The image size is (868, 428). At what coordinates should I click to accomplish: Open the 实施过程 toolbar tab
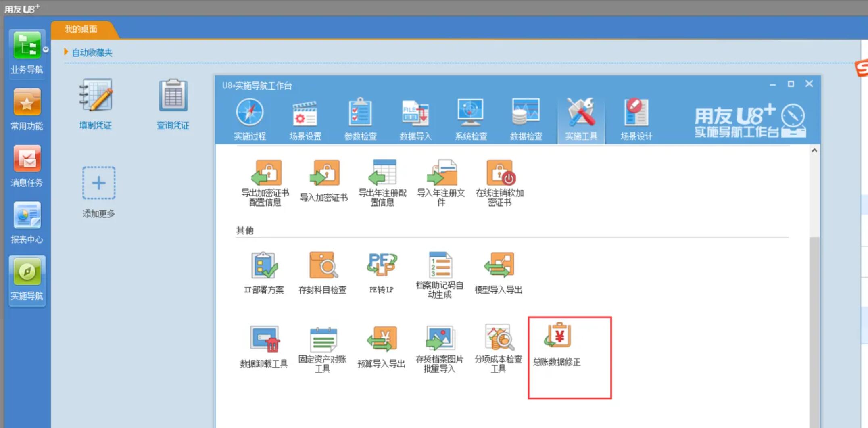coord(250,119)
